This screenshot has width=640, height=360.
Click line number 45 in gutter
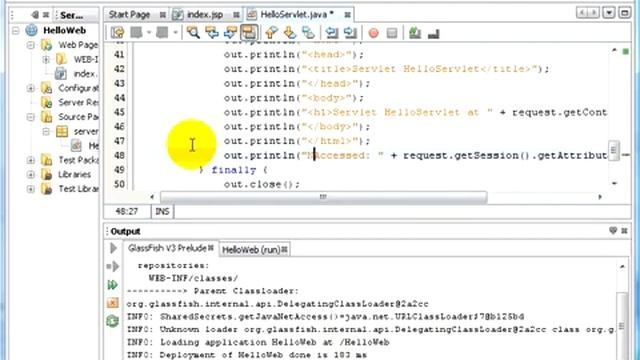(x=119, y=112)
